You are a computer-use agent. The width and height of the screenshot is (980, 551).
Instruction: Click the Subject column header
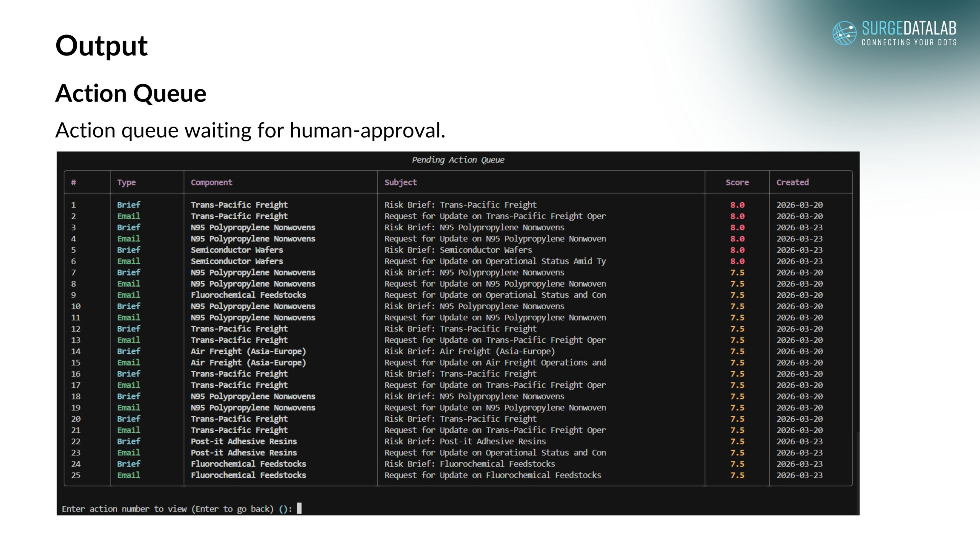(400, 182)
